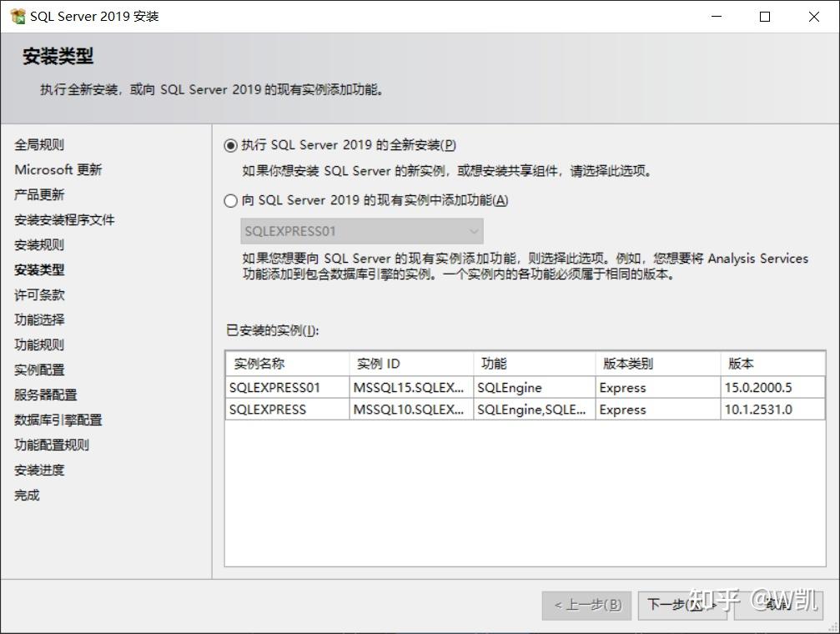Select the SQLEXPRESS instance name cell
The image size is (840, 634).
click(287, 410)
